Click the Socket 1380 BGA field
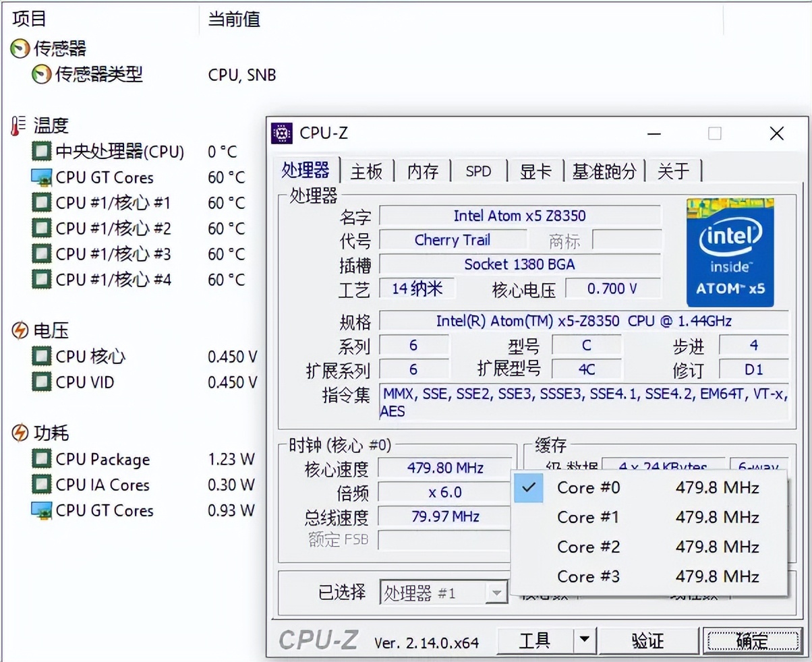Screen dimensions: 812x662 click(x=520, y=264)
